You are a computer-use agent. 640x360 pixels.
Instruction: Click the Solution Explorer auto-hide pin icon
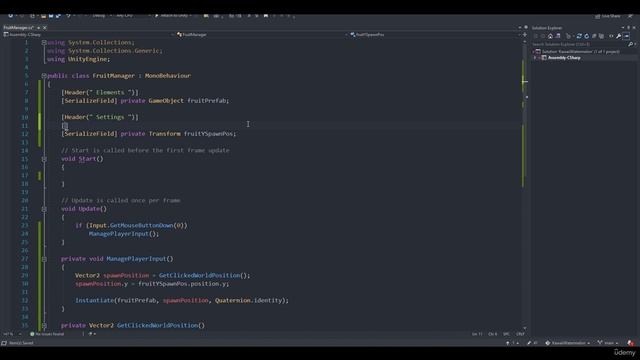(629, 28)
